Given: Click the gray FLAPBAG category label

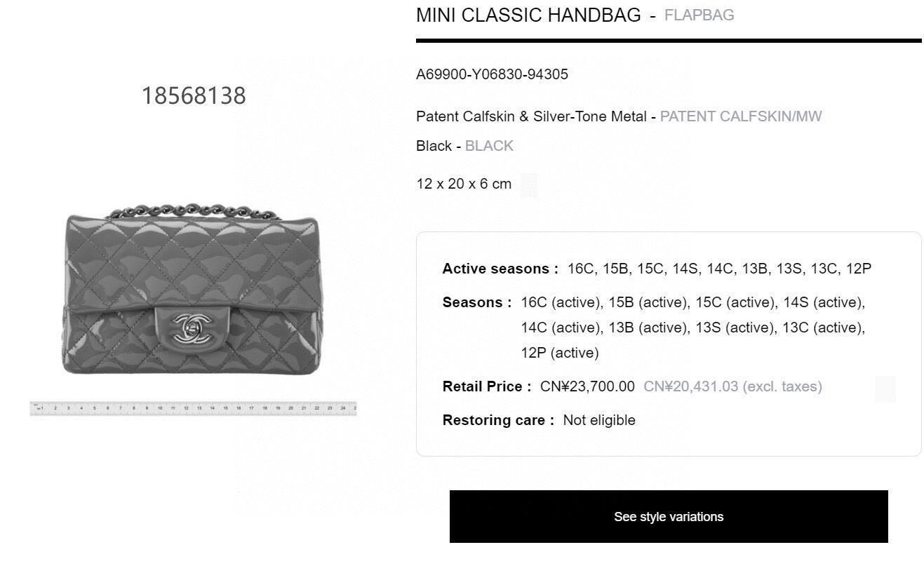Looking at the screenshot, I should [x=699, y=15].
